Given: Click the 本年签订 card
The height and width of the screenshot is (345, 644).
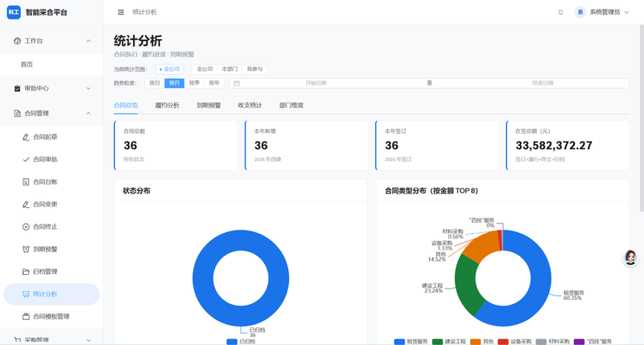Looking at the screenshot, I should pyautogui.click(x=437, y=146).
